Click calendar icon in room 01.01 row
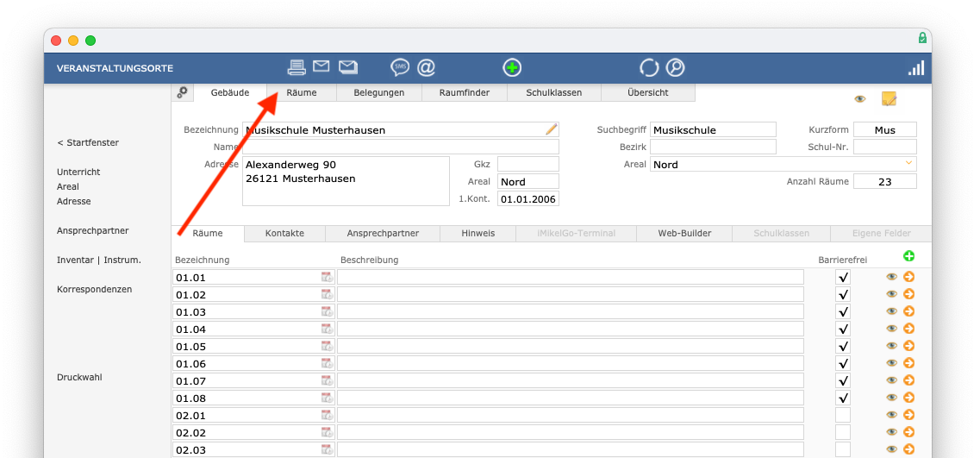Viewport: 980px width, 458px height. (328, 277)
